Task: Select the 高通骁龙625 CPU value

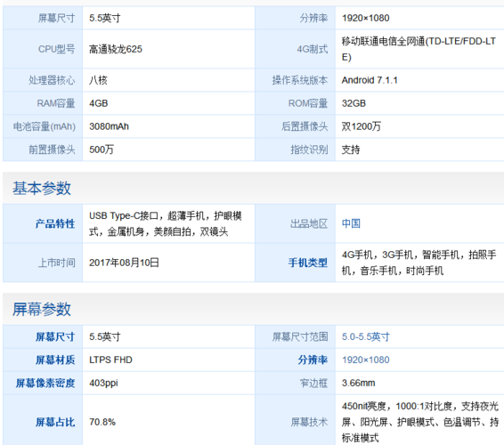Action: [x=116, y=49]
